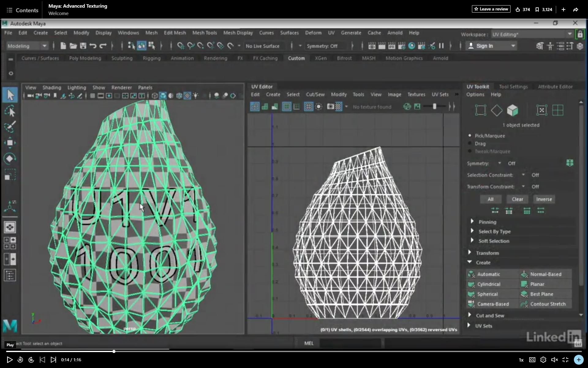Unmute the video volume
The height and width of the screenshot is (368, 588).
554,360
